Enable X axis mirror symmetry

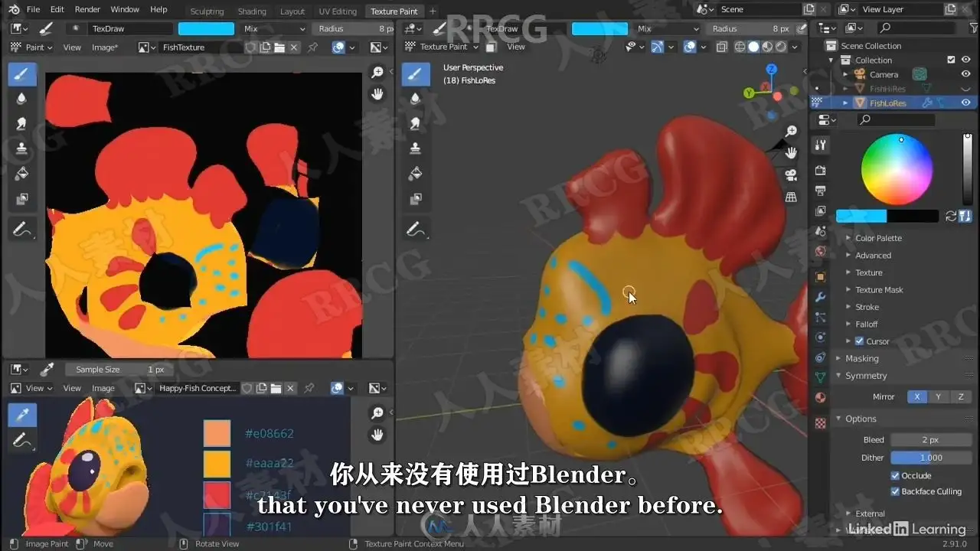point(916,397)
